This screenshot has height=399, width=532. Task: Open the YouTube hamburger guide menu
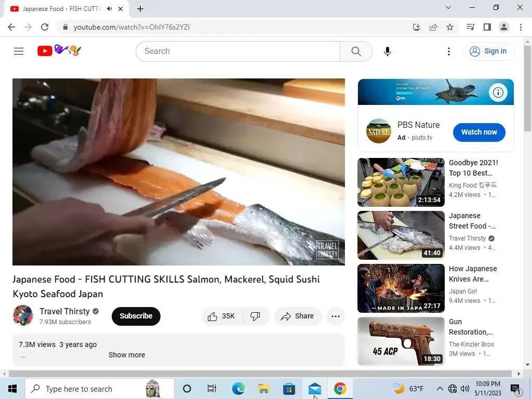click(19, 51)
